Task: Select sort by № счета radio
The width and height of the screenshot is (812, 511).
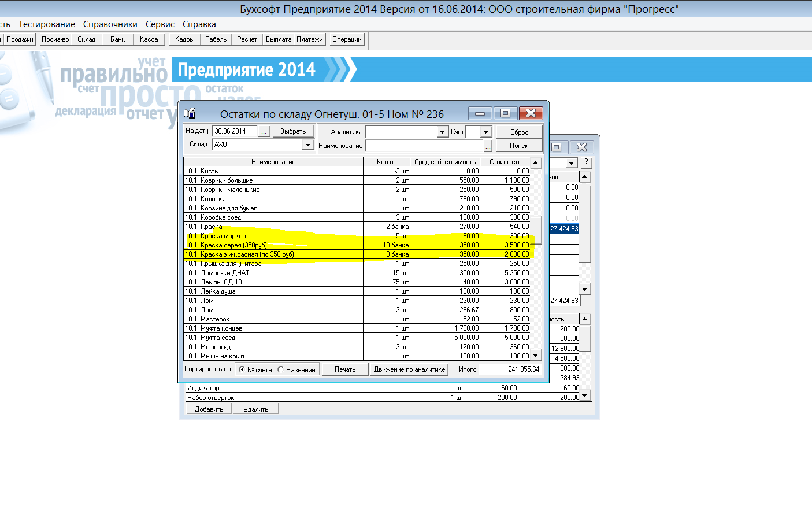Action: point(242,369)
